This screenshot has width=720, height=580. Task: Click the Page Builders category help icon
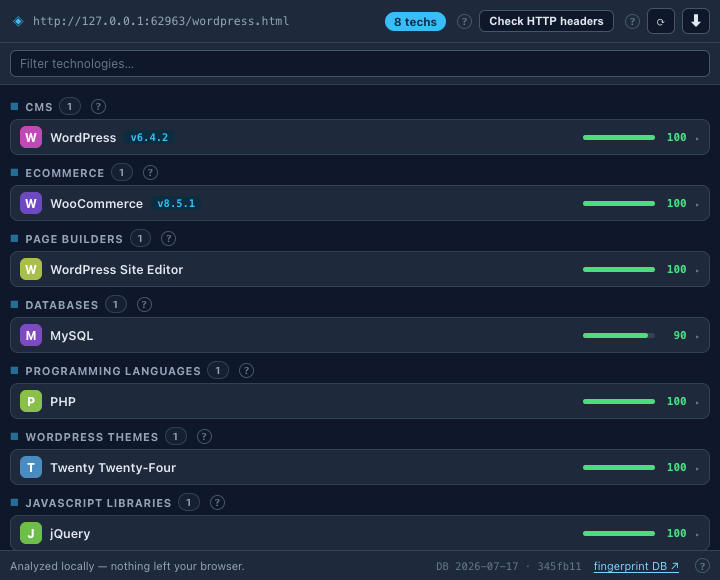[168, 239]
